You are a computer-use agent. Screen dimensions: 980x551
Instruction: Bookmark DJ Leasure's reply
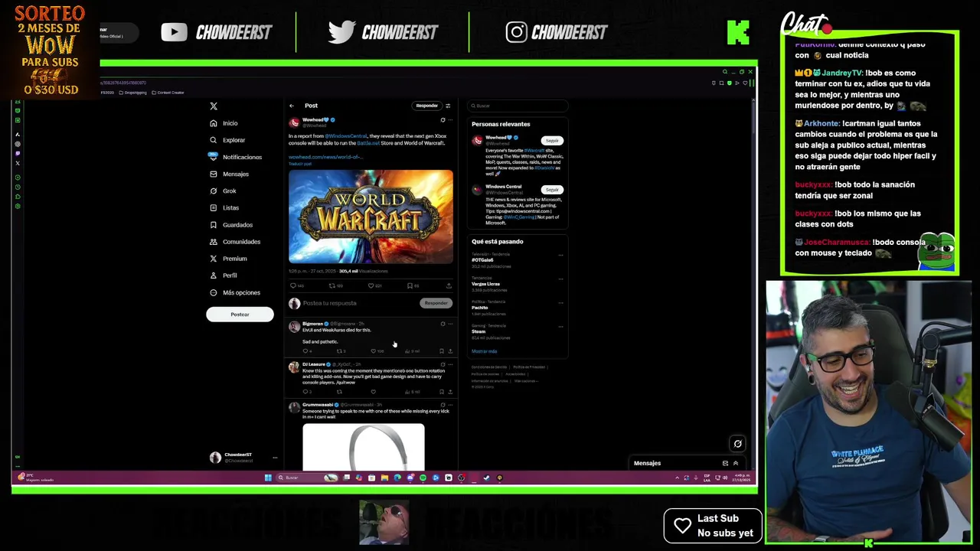[442, 392]
